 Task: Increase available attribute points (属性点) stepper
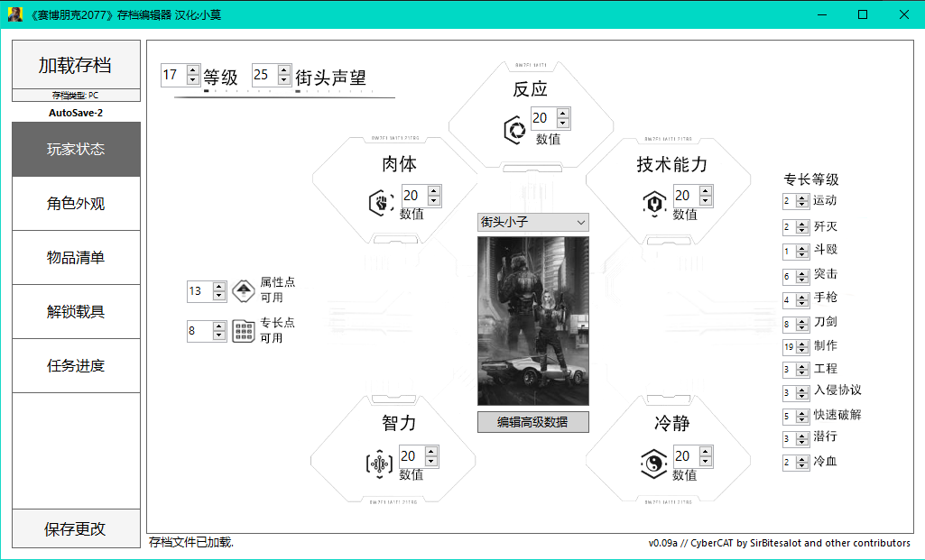tap(219, 286)
